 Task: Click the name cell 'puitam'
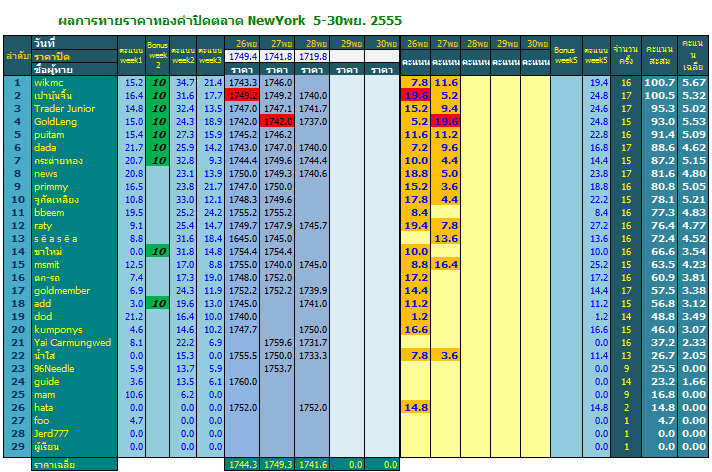(74, 134)
